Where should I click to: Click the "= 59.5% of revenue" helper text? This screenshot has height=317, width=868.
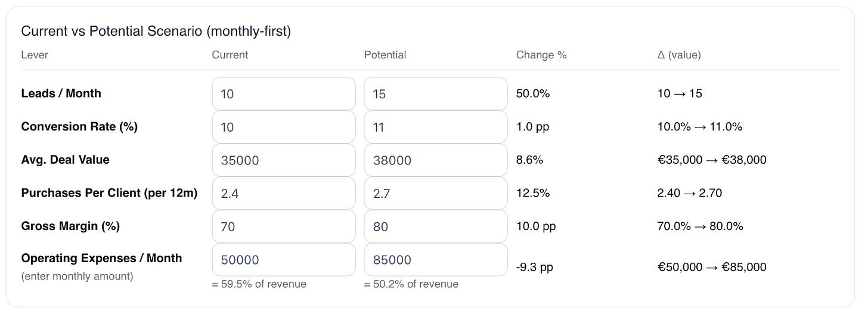click(x=259, y=284)
